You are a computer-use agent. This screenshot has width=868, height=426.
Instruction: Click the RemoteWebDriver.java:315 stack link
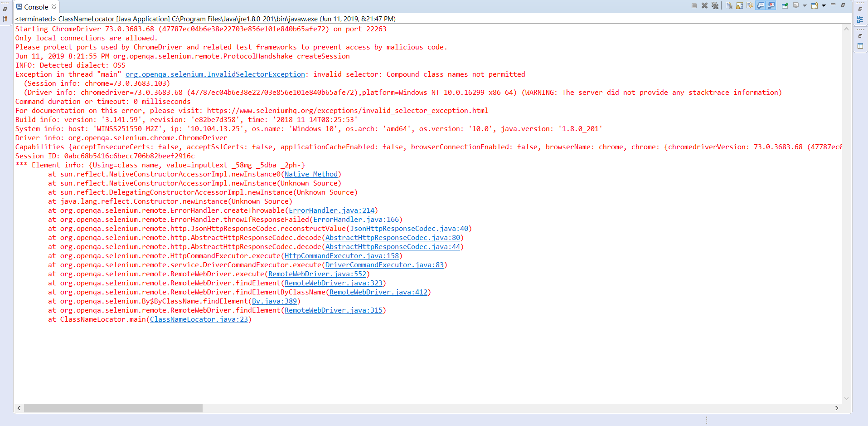(x=334, y=310)
